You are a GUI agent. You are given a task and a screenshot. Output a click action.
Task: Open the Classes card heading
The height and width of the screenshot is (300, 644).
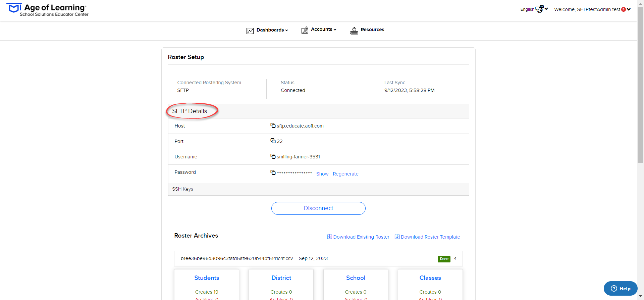click(x=430, y=278)
